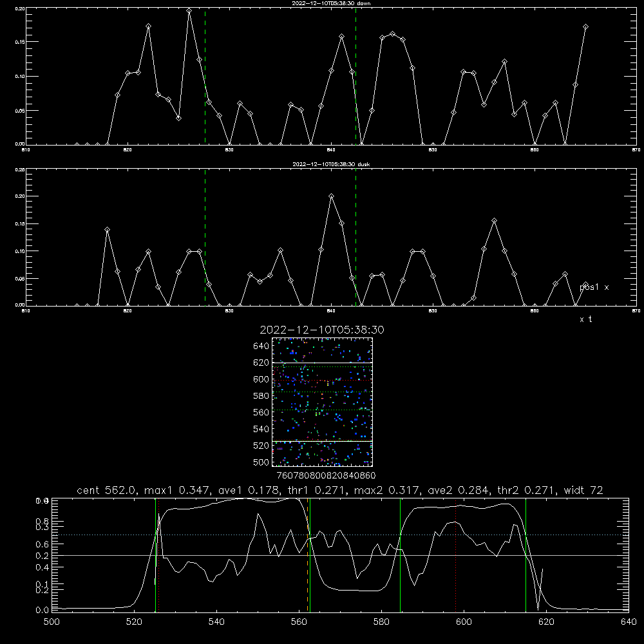
Task: Click the red dotted vertical line near 598
Action: (x=455, y=554)
